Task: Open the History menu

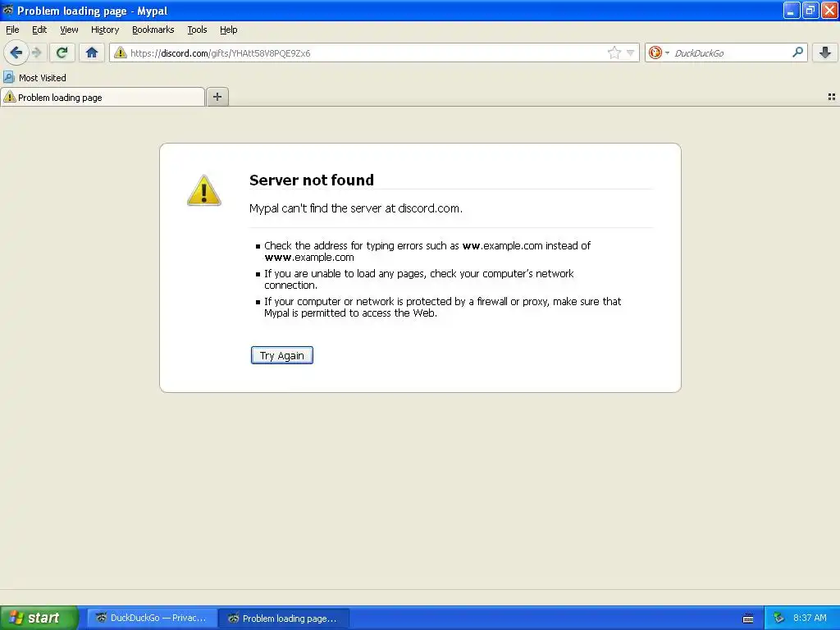Action: [105, 30]
